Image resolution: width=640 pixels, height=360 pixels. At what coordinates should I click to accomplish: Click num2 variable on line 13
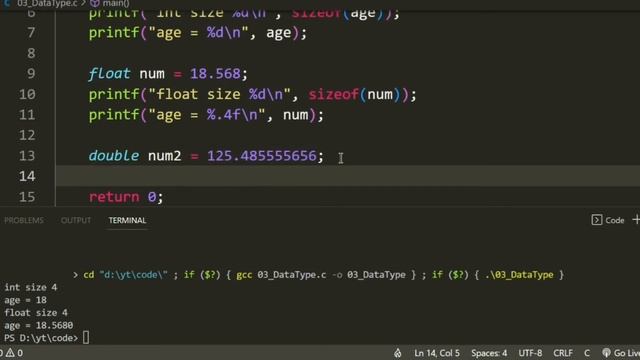[x=164, y=156]
